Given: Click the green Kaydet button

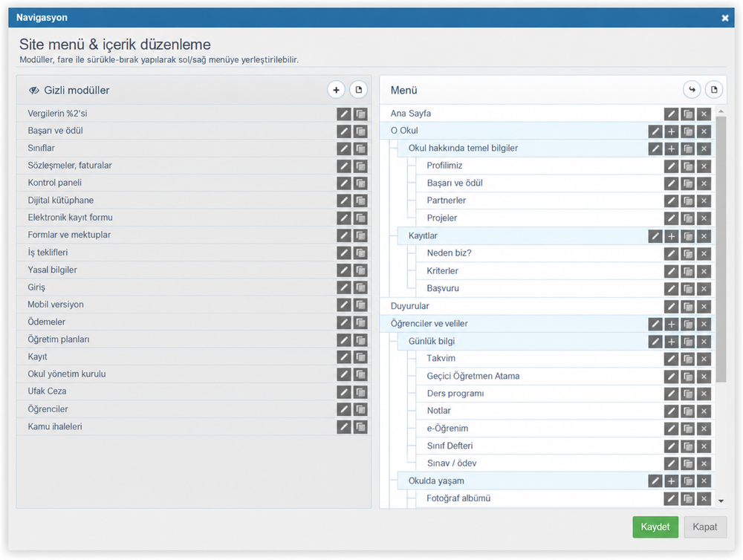Looking at the screenshot, I should 655,527.
